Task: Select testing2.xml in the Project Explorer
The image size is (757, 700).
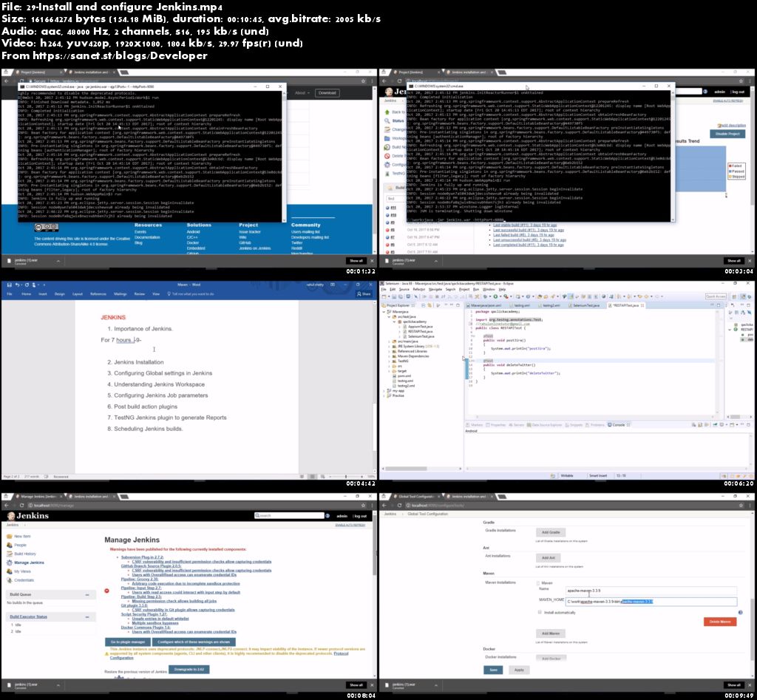Action: coord(404,386)
